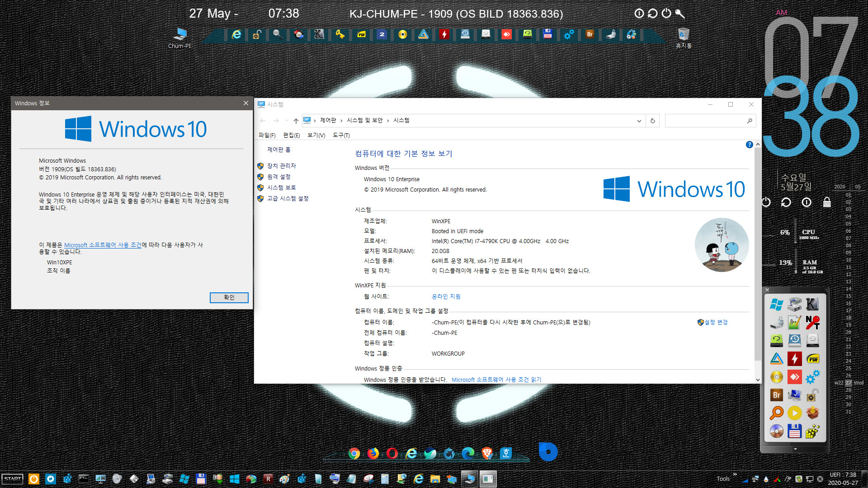Viewport: 868px width, 488px height.
Task: Click the refresh button beside the address bar
Action: (652, 121)
